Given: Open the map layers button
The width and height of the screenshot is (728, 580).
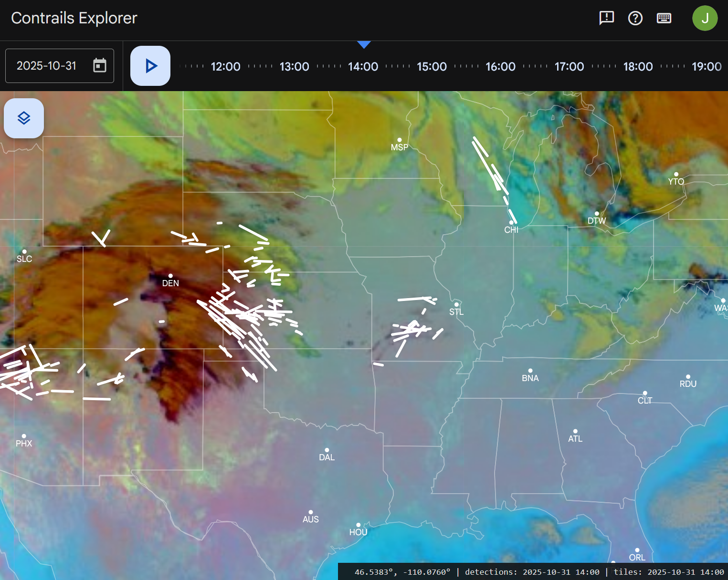Looking at the screenshot, I should (x=24, y=118).
